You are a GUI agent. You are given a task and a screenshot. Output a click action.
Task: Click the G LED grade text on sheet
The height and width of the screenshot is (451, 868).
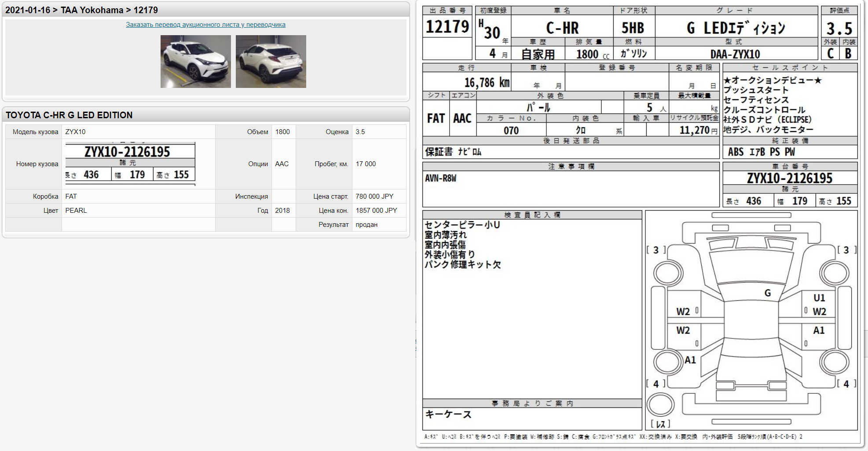click(x=736, y=28)
